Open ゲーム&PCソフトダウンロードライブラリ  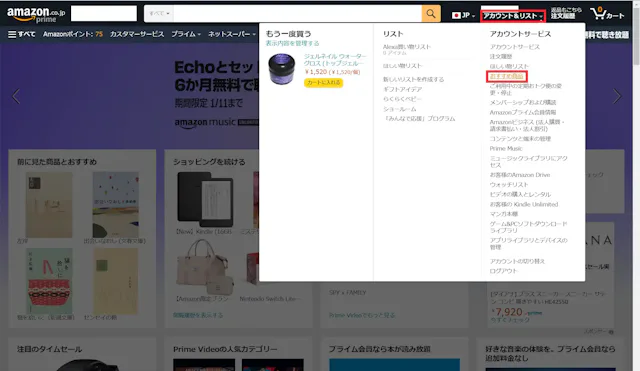(x=529, y=227)
